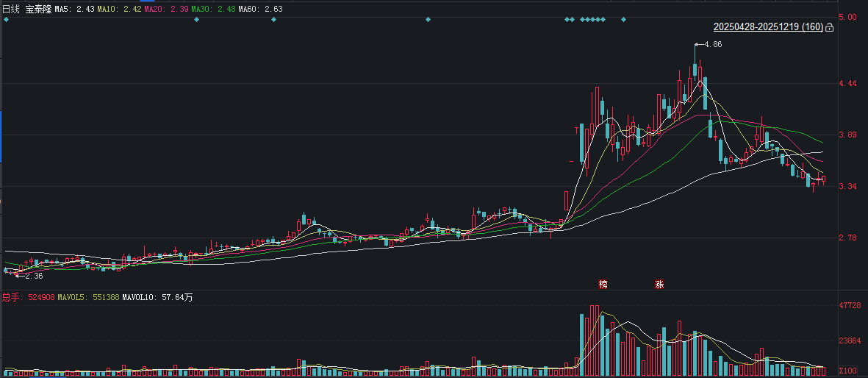Open the 总手 volume indicator label
868x378 pixels.
28,298
